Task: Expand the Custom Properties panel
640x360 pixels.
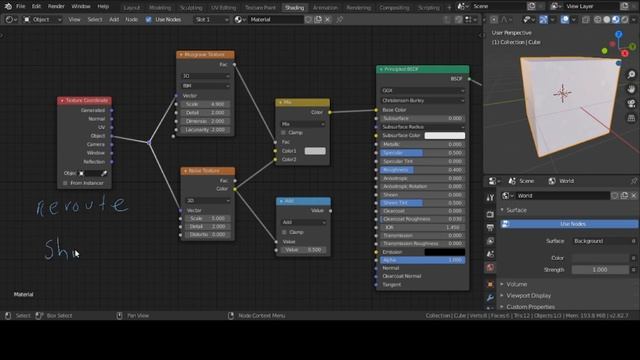Action: click(530, 307)
